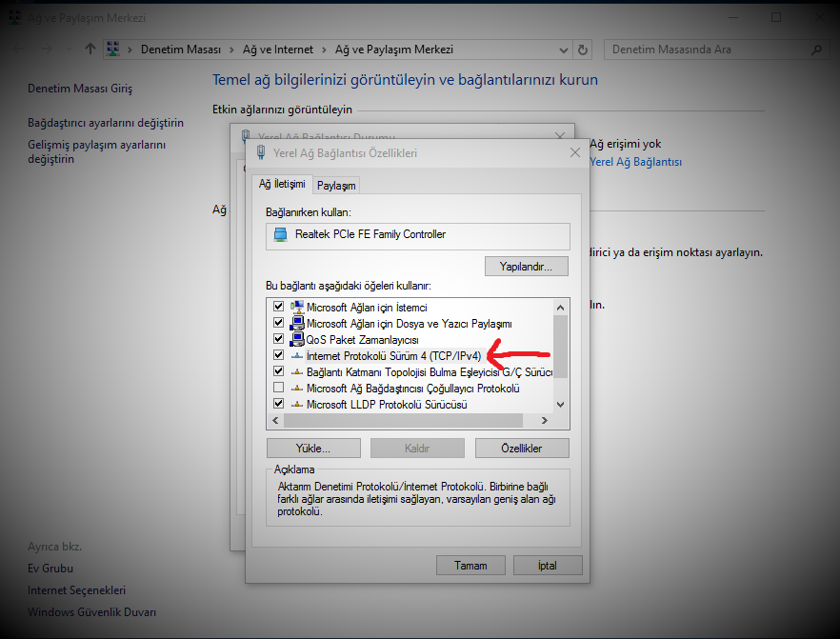Open the Yerel Ağ Bağlantısı link
The width and height of the screenshot is (840, 639).
(635, 162)
